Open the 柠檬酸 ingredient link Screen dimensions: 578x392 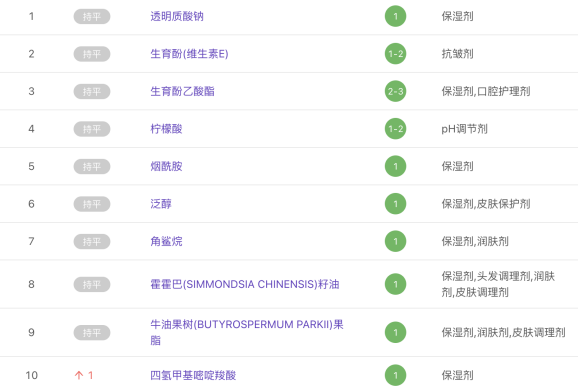click(166, 129)
